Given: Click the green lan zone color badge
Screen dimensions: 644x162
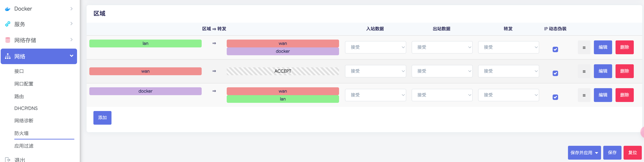Looking at the screenshot, I should tap(145, 43).
